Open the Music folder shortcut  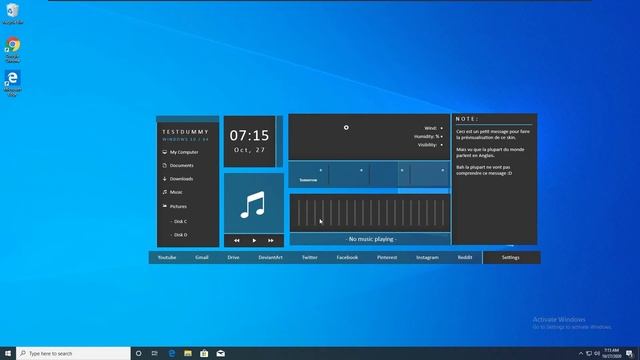[176, 192]
